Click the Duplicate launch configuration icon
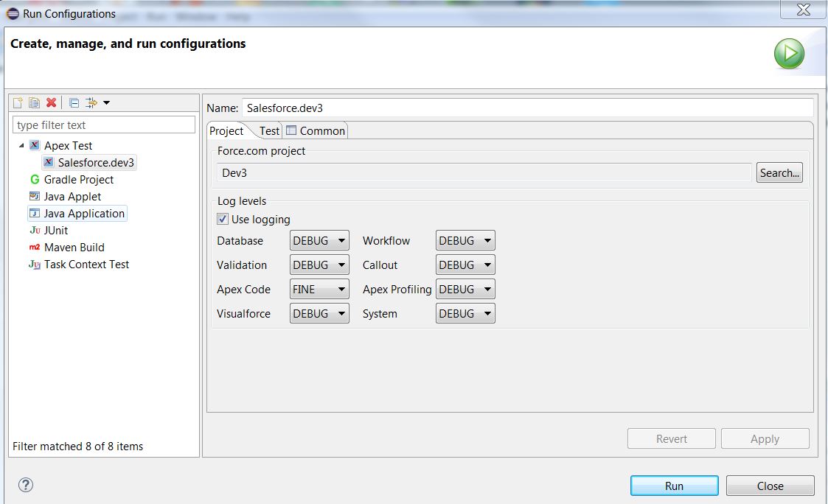The width and height of the screenshot is (828, 504). (35, 102)
